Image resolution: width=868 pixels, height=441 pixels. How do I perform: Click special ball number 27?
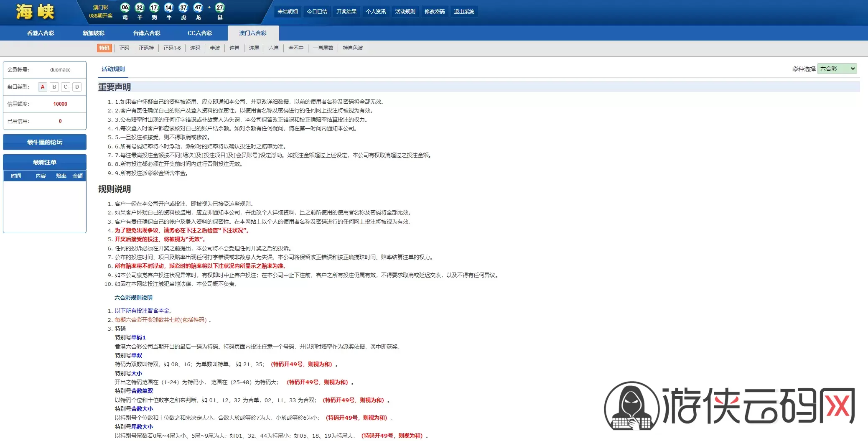[220, 8]
